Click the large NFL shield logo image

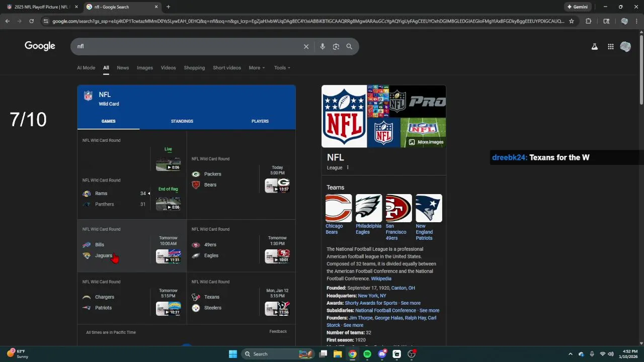coord(344,116)
